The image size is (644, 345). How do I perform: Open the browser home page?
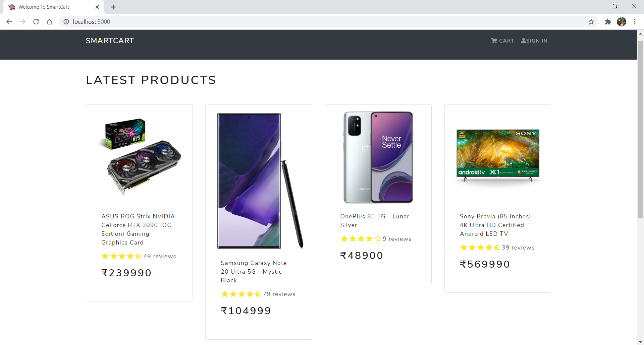point(50,22)
